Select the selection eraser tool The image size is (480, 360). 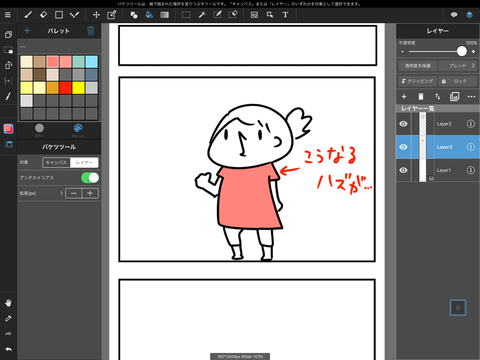pyautogui.click(x=233, y=15)
